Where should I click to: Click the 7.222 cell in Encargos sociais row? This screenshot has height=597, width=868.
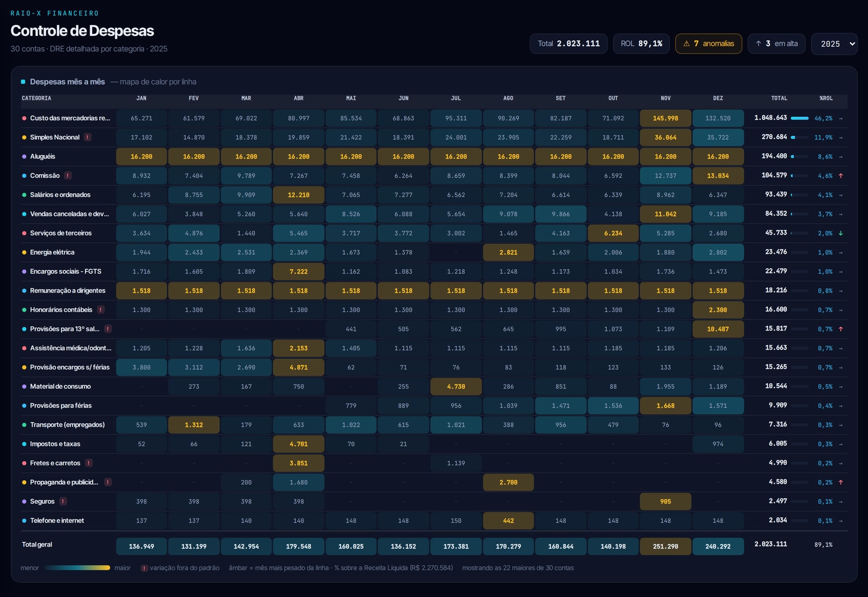[298, 271]
